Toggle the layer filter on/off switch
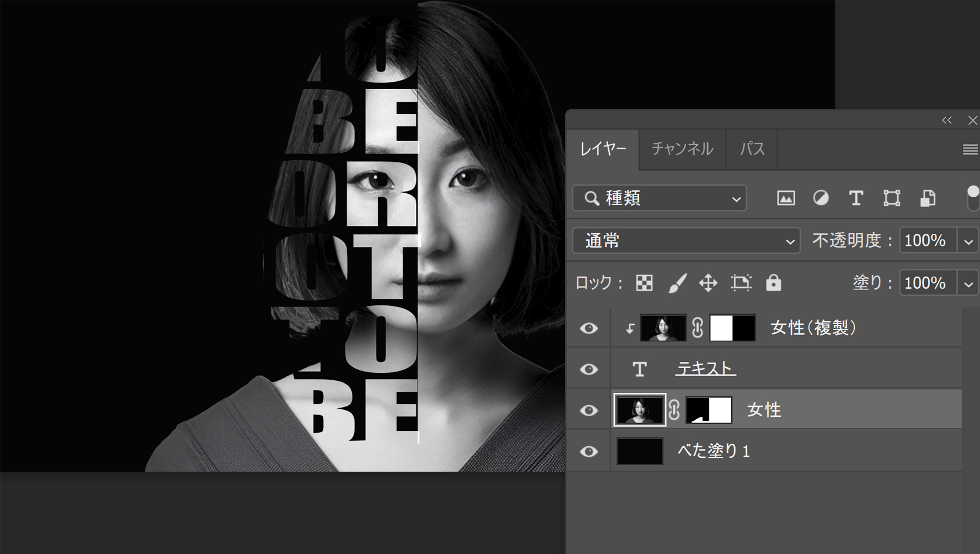 pos(973,198)
